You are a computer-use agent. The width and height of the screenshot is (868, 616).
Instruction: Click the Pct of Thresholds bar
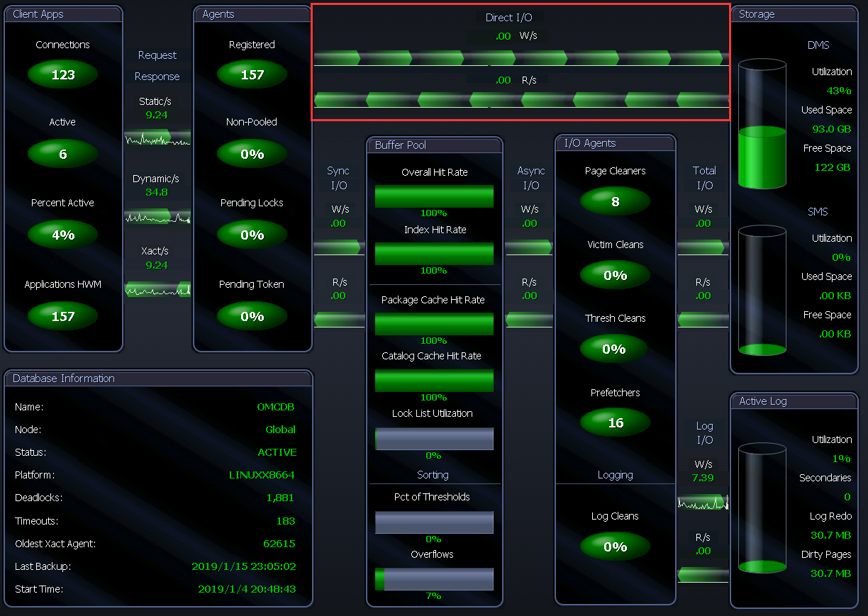click(434, 522)
